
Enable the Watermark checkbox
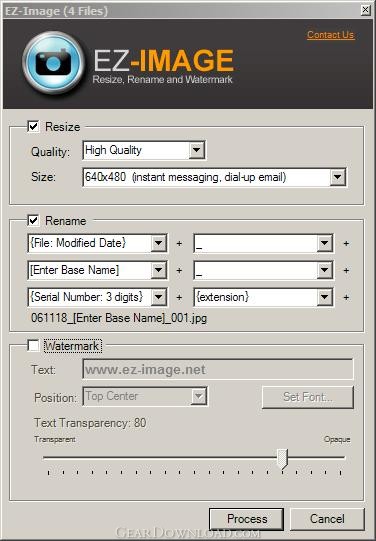click(x=33, y=345)
